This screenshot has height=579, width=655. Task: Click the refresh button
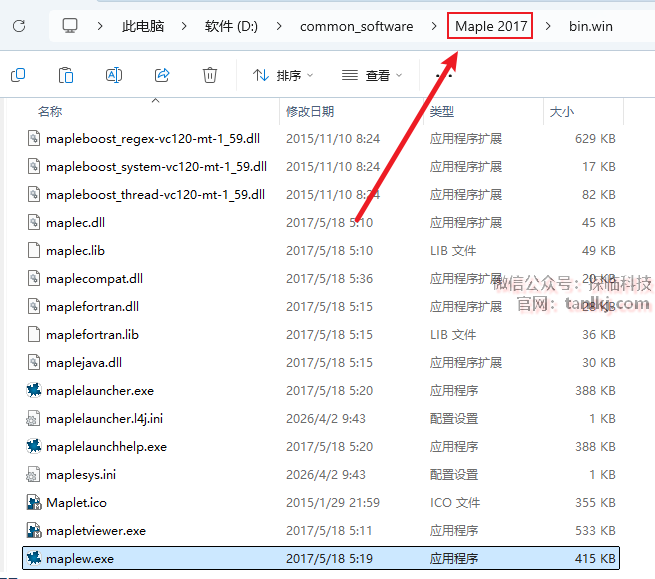(x=19, y=26)
